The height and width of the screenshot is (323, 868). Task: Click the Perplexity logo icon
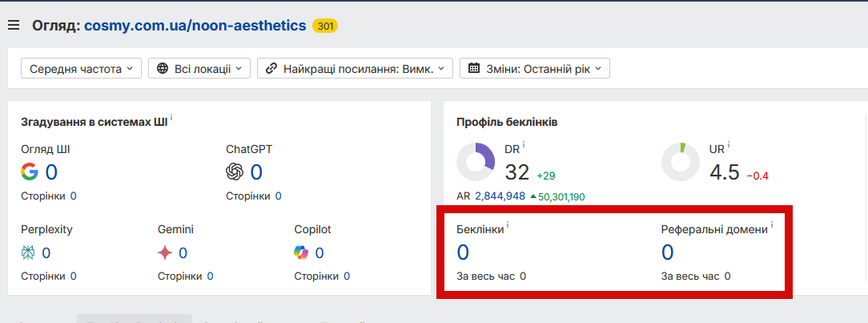(28, 253)
